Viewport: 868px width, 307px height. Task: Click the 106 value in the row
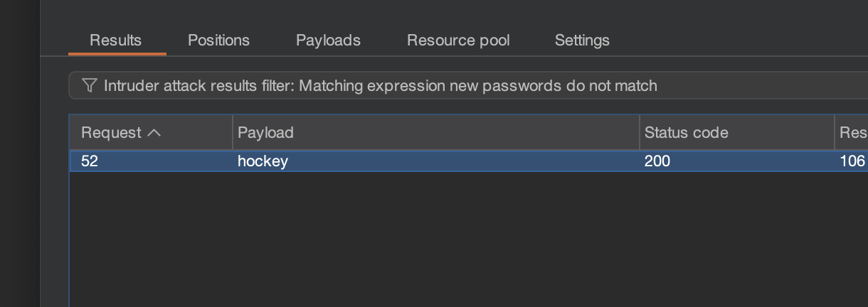(852, 161)
